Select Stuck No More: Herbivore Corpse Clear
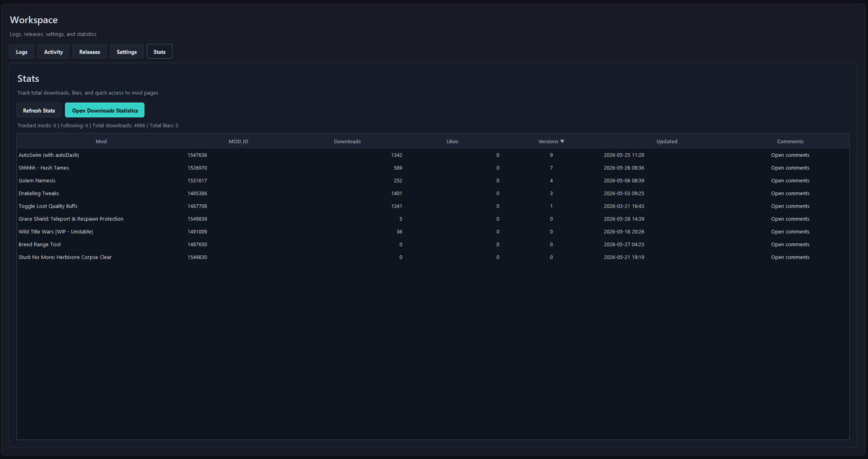This screenshot has width=868, height=459. coord(65,257)
